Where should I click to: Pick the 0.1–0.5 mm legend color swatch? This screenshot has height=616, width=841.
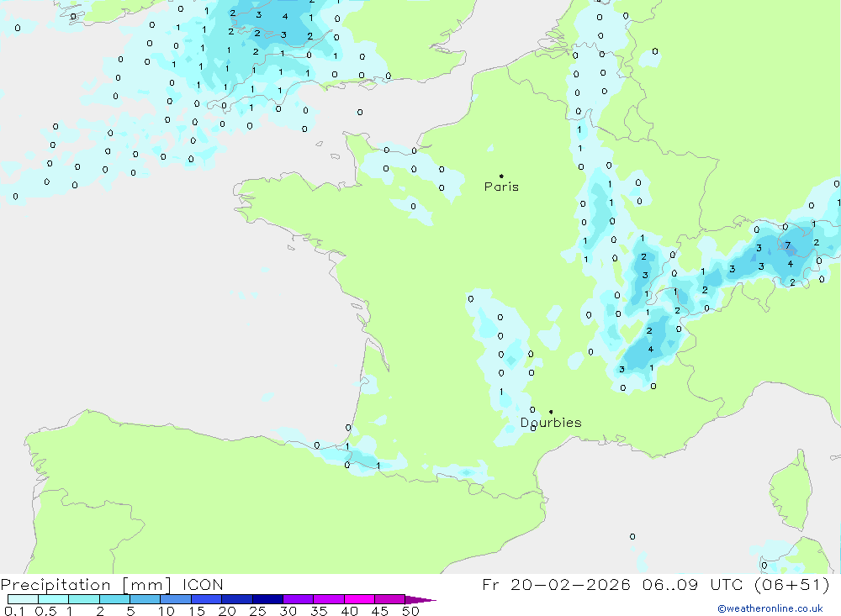pyautogui.click(x=23, y=599)
